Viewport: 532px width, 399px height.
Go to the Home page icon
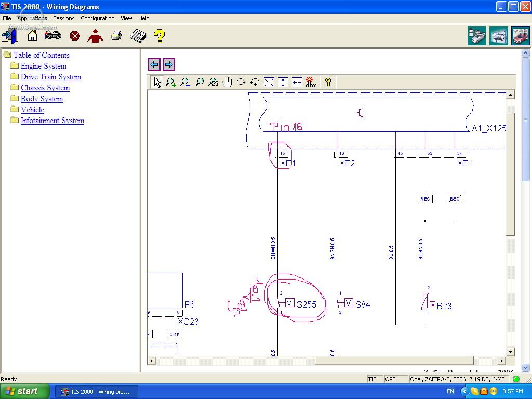(32, 35)
